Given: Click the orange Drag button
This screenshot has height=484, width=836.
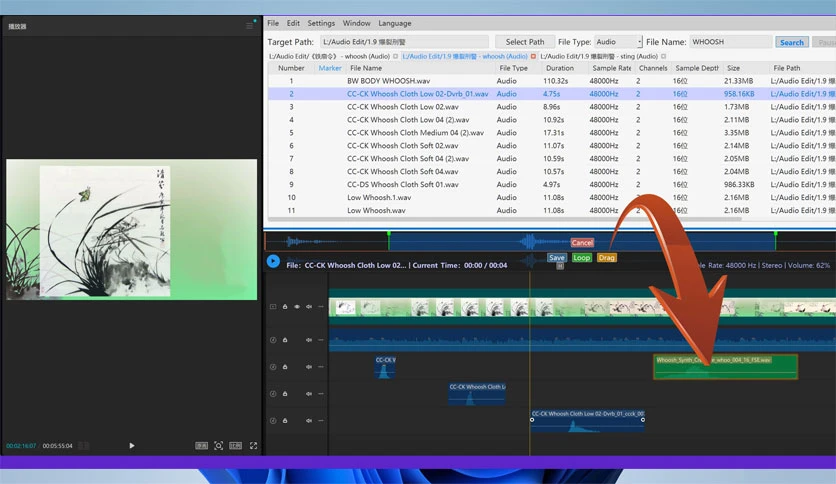Looking at the screenshot, I should [606, 257].
